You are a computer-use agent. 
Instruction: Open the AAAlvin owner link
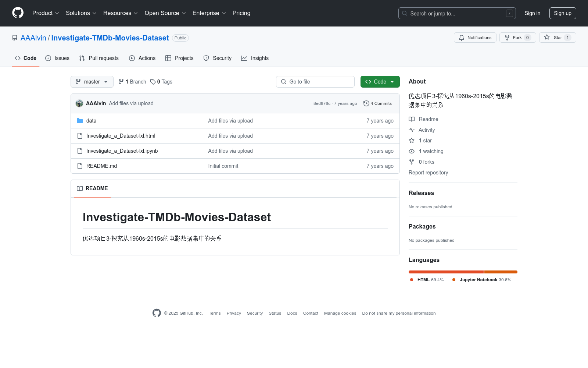33,38
